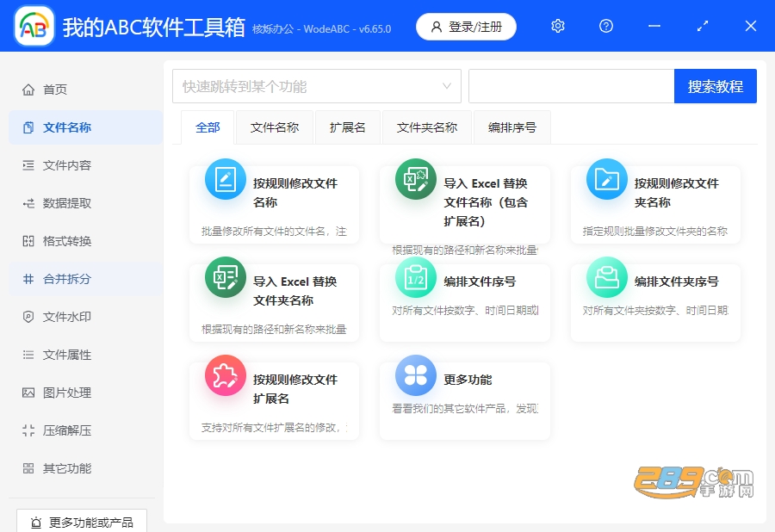Click the 编排文件序号 card title
The height and width of the screenshot is (532, 775).
coord(480,281)
